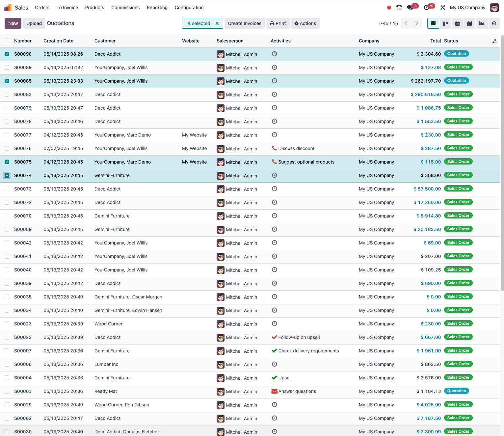
Task: Open the My US Company switcher
Action: tap(467, 8)
